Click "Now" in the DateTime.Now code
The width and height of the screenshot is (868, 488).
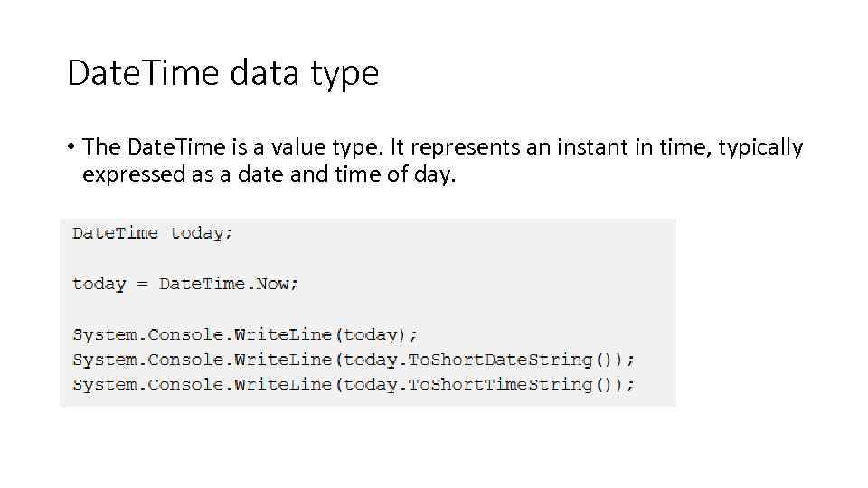click(273, 284)
